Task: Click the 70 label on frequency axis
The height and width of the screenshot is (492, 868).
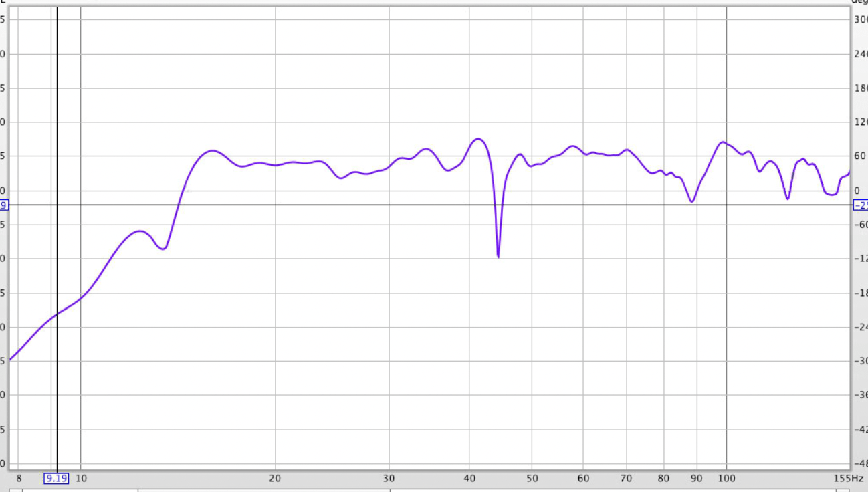Action: [627, 478]
